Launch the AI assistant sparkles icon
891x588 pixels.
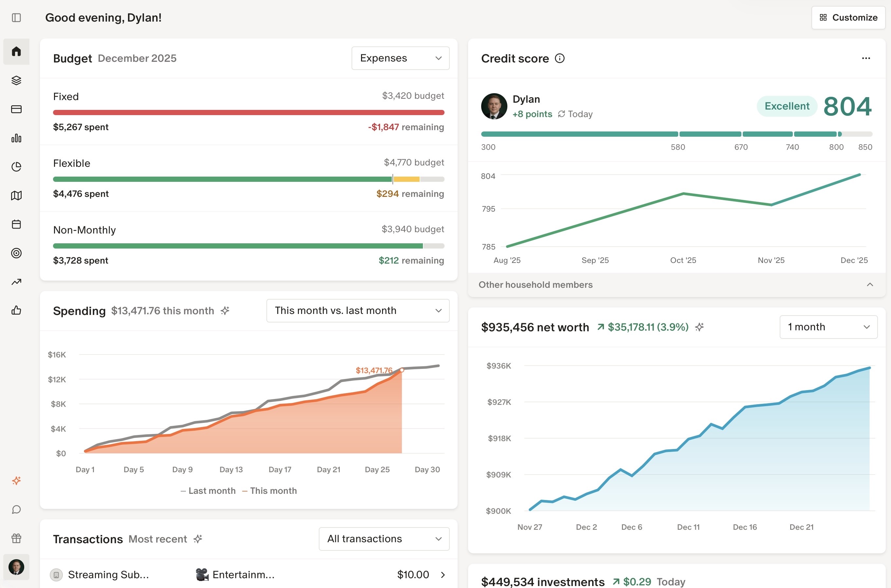pyautogui.click(x=16, y=480)
